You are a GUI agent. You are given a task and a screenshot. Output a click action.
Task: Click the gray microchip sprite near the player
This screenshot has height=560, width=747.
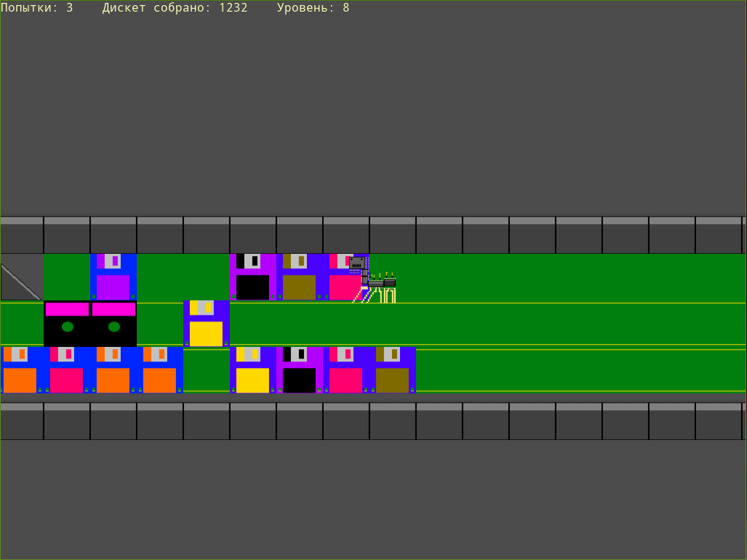point(358,263)
